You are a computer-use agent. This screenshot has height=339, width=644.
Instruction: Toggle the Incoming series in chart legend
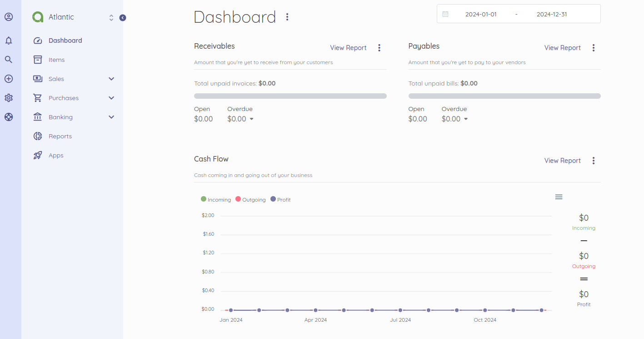(216, 199)
